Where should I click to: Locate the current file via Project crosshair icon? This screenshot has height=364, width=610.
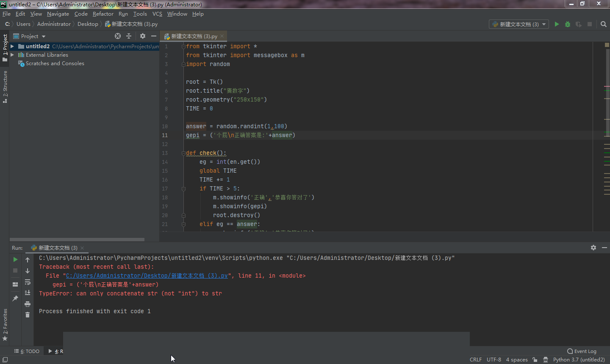tap(118, 36)
